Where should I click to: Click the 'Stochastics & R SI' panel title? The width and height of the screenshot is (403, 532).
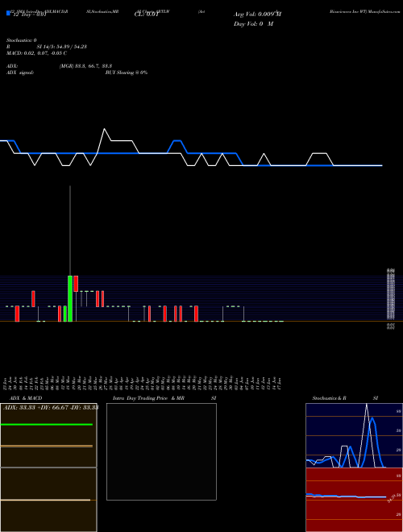pos(345,398)
